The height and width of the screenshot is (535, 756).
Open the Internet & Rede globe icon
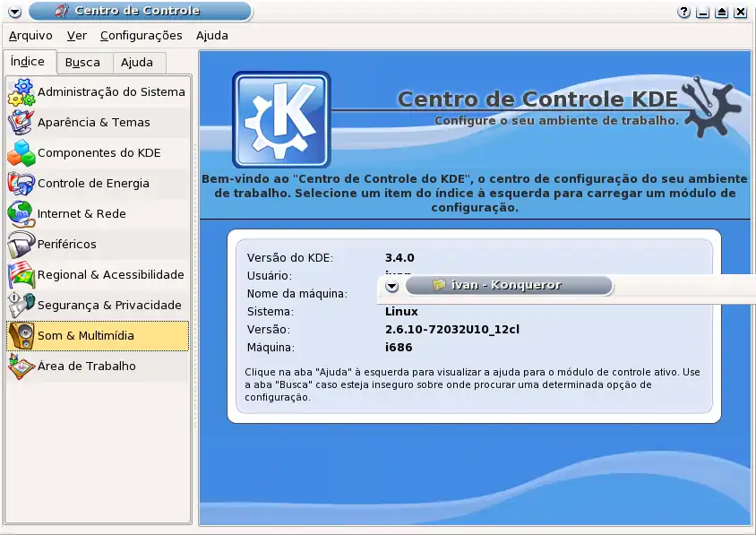tap(21, 214)
